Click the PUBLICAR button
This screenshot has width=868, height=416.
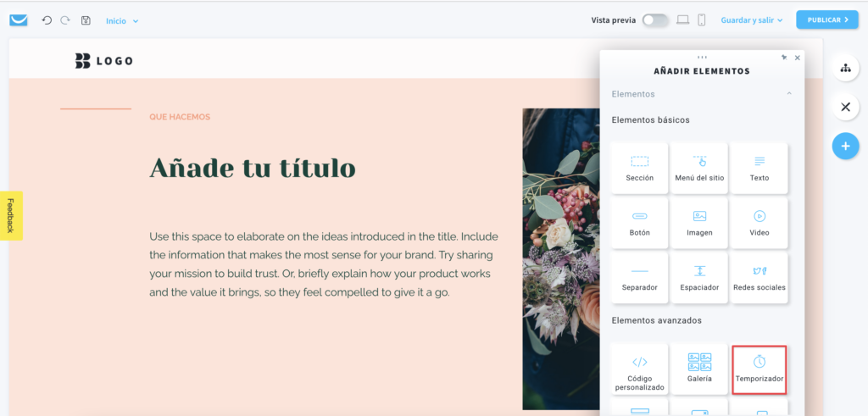(827, 20)
